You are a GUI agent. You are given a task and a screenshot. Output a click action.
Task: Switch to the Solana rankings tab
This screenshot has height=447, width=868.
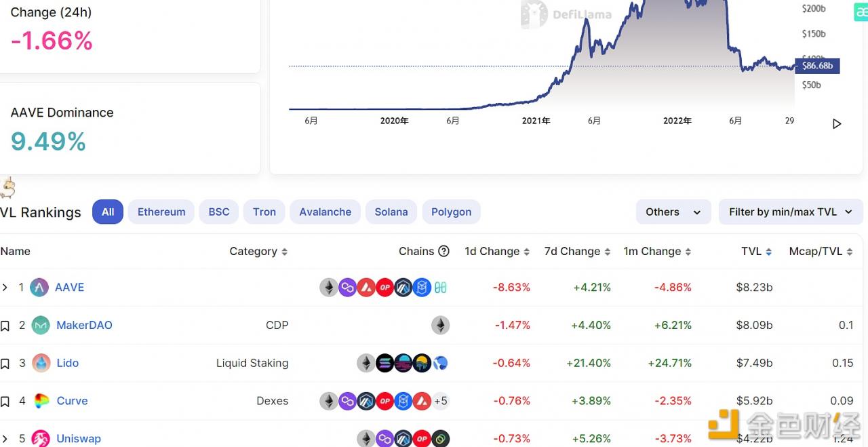[x=391, y=212]
